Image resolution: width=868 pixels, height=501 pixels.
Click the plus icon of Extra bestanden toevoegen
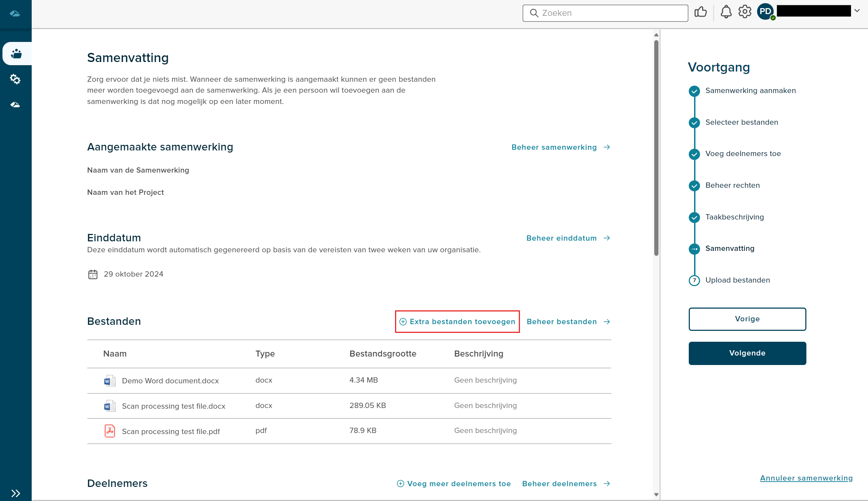403,322
